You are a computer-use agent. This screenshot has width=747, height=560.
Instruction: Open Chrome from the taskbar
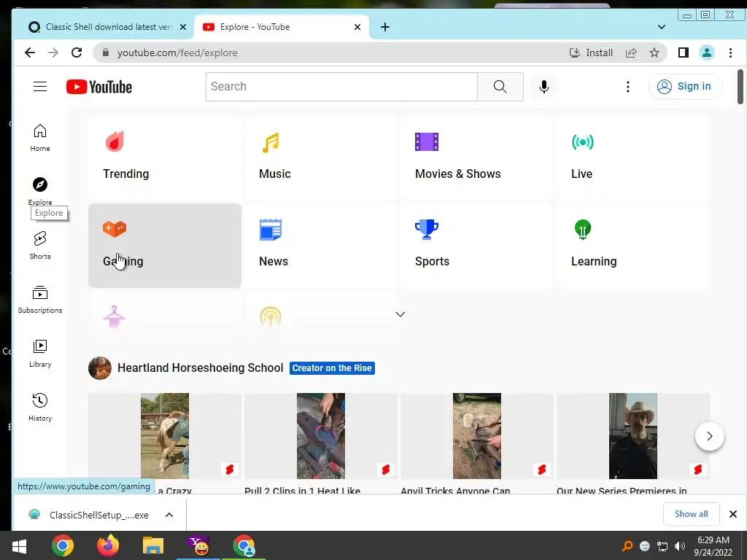[x=63, y=545]
